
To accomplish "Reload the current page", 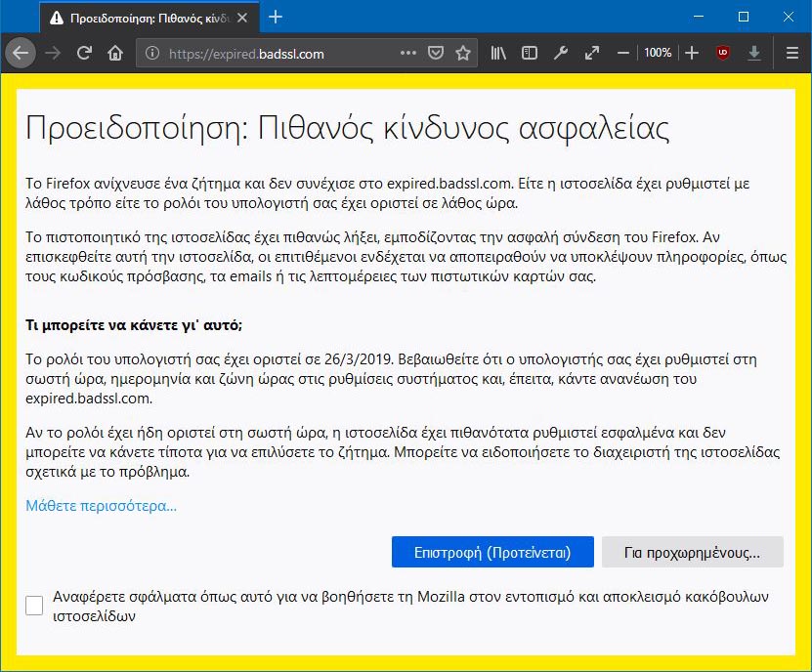I will tap(84, 53).
